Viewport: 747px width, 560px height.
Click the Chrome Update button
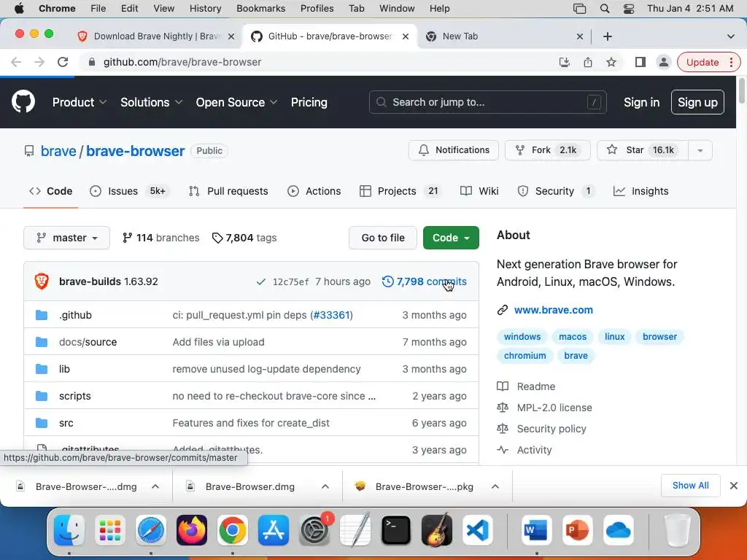[x=708, y=62]
